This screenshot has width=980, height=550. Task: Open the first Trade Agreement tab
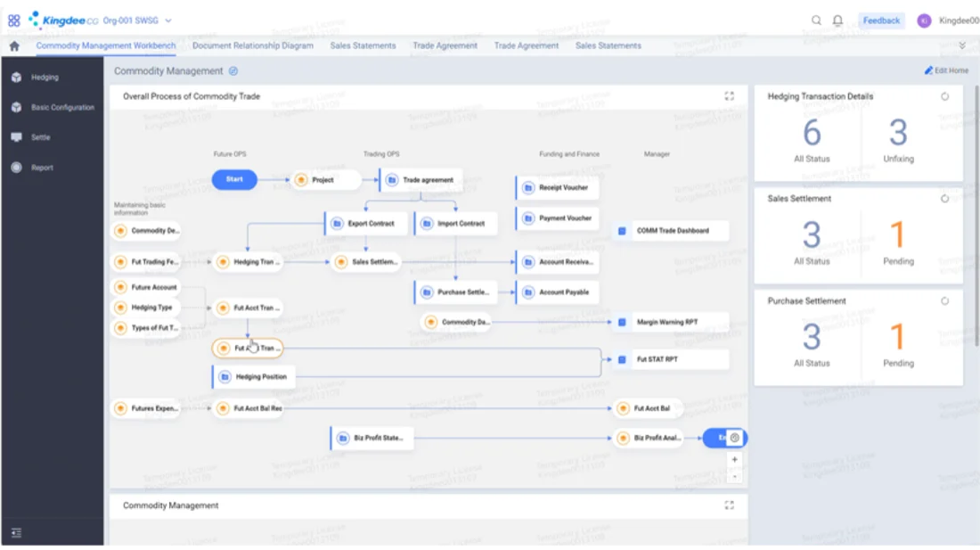tap(445, 45)
